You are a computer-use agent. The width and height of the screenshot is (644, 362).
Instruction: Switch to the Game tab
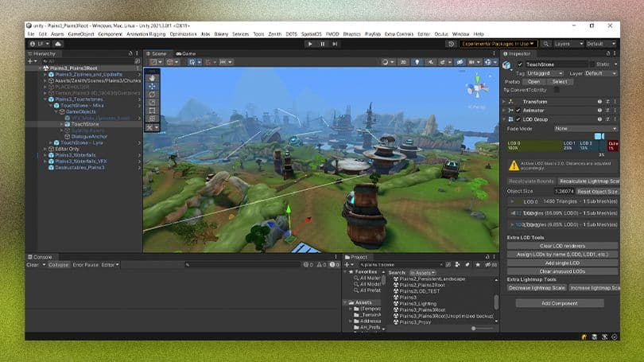point(188,53)
